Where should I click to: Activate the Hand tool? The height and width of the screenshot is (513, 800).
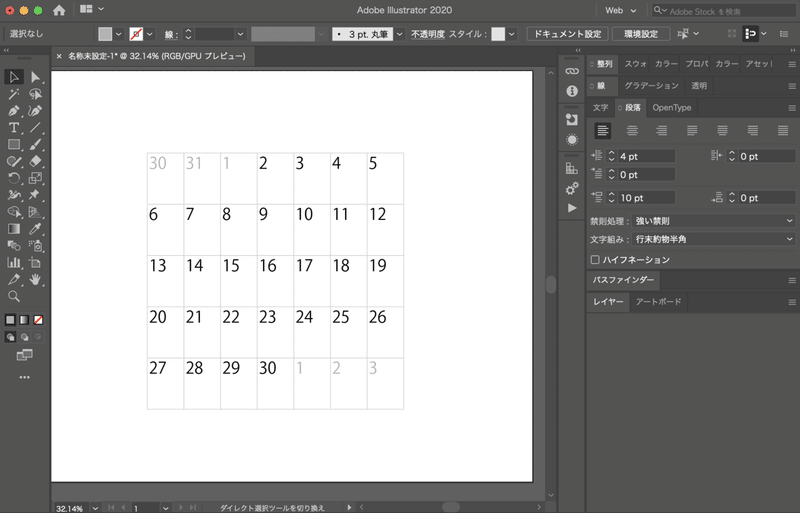click(35, 279)
